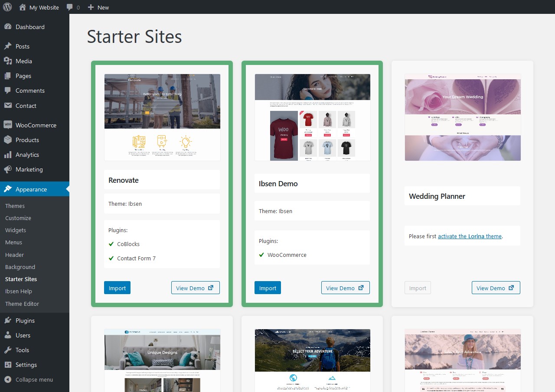This screenshot has height=392, width=555.
Task: Click the pink Lorina demo thumbnail with hat
Action: [463, 360]
